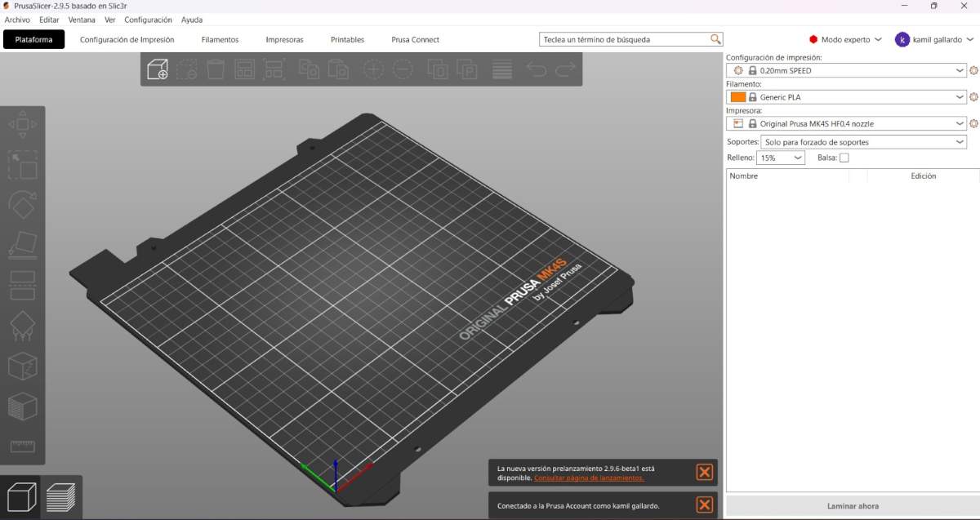The height and width of the screenshot is (520, 980).
Task: Select the Scale gizmo tool
Action: 22,164
